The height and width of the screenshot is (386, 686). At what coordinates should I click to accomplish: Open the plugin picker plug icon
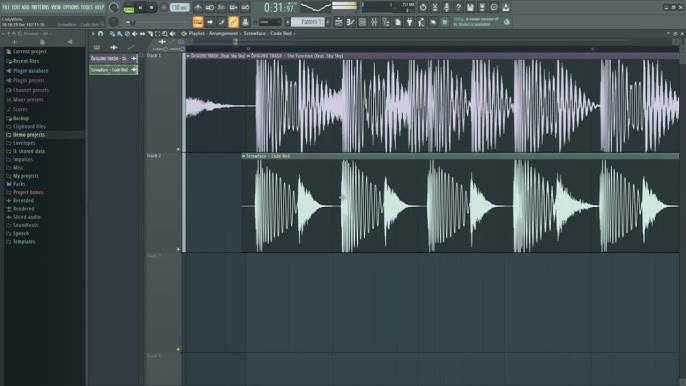click(x=410, y=22)
